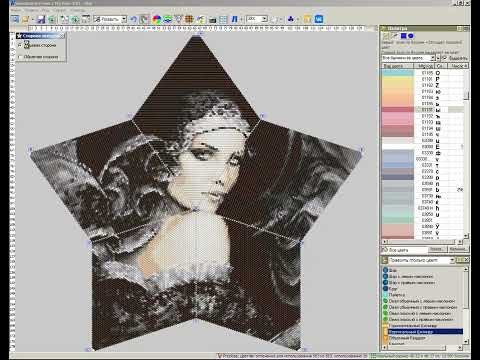Viewport: 480px width, 360px height.
Task: Select the cyan color swatch in first palette row
Action: coord(398,73)
